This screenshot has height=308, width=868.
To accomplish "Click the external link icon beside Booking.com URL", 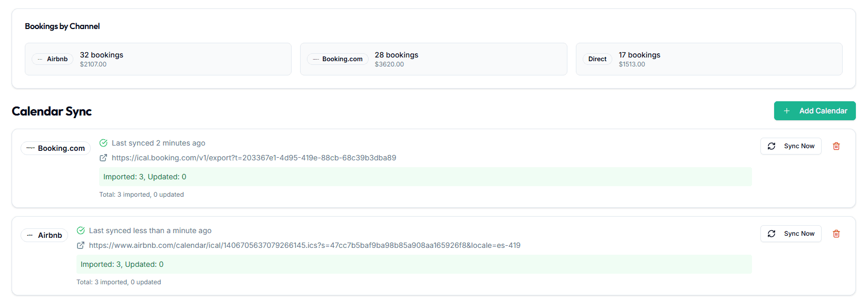I will point(103,158).
